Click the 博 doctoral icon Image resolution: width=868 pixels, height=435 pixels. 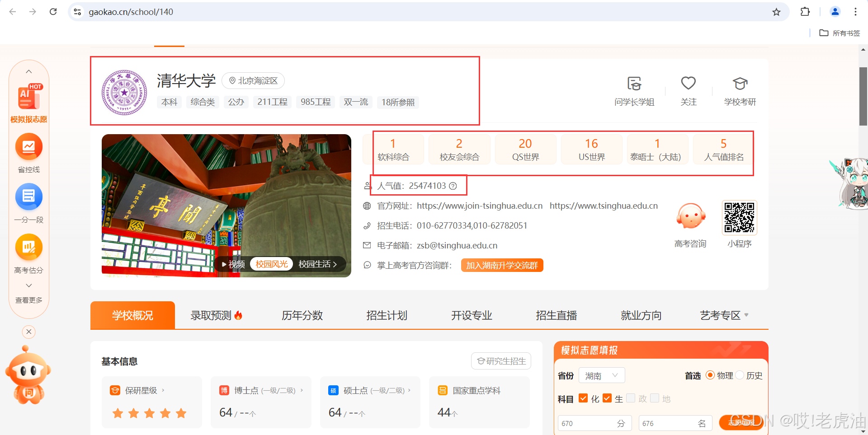(224, 390)
